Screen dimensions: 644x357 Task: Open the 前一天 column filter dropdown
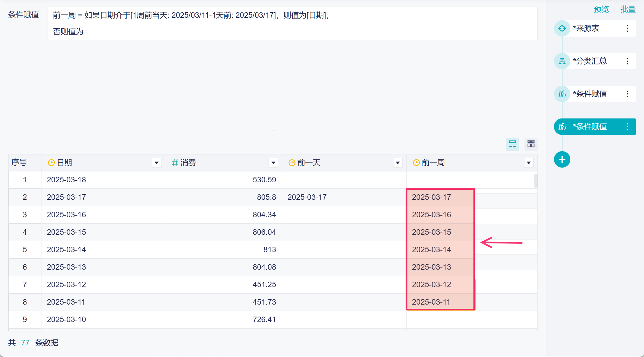click(x=398, y=163)
